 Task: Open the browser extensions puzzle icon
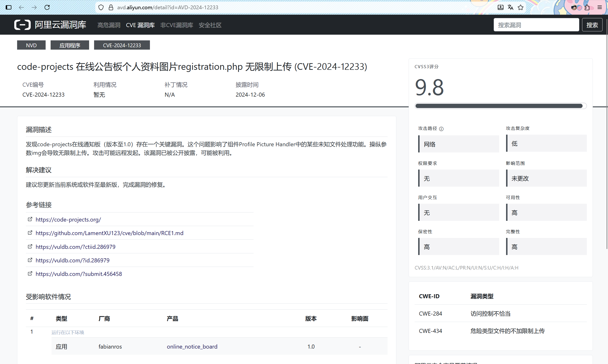coord(587,7)
